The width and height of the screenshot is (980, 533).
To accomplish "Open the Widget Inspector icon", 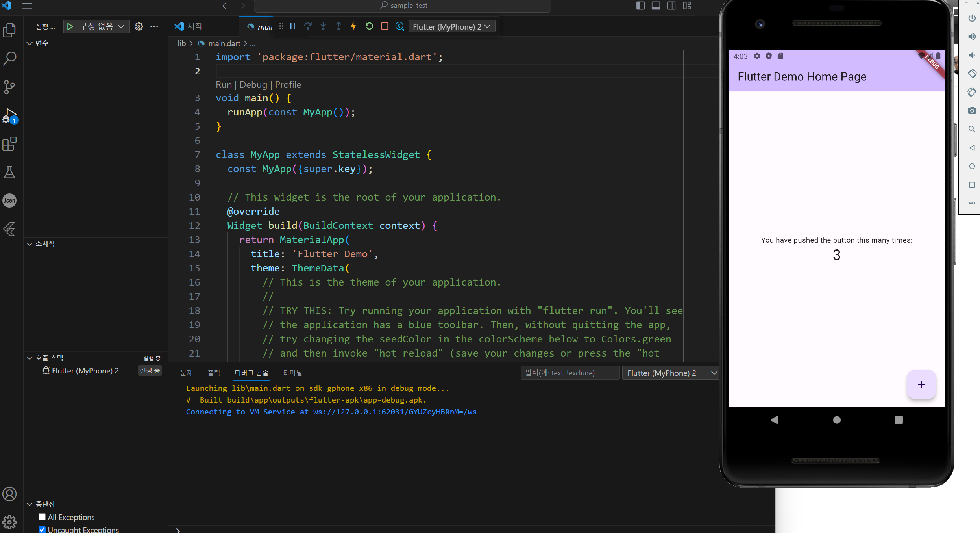I will [400, 26].
